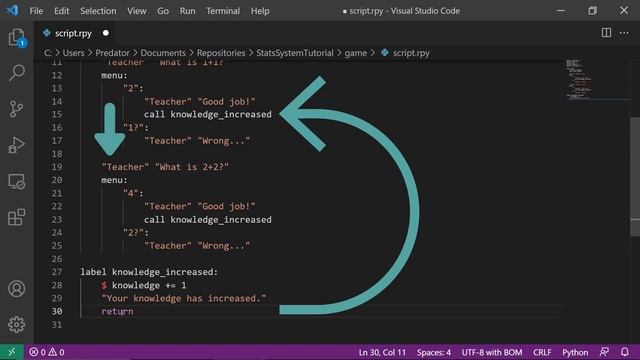Open the Edit menu
640x360 pixels.
click(62, 11)
